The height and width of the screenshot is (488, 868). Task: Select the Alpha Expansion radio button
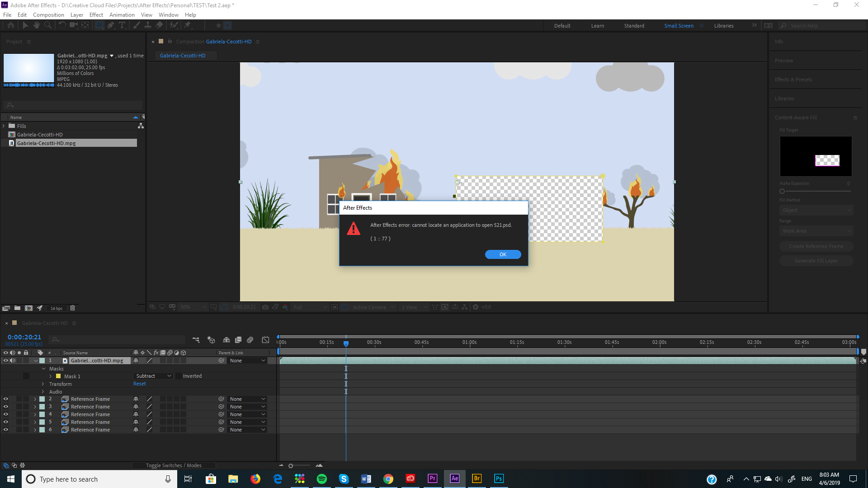782,191
